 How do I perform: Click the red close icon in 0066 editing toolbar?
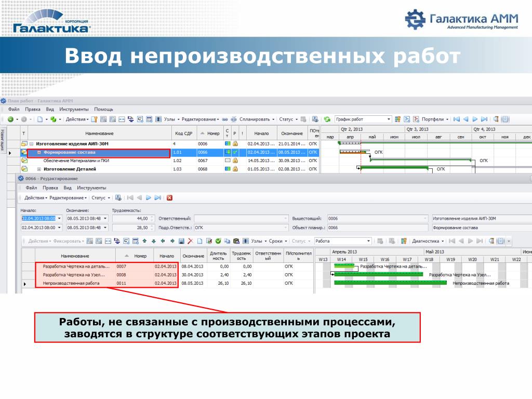(x=170, y=198)
